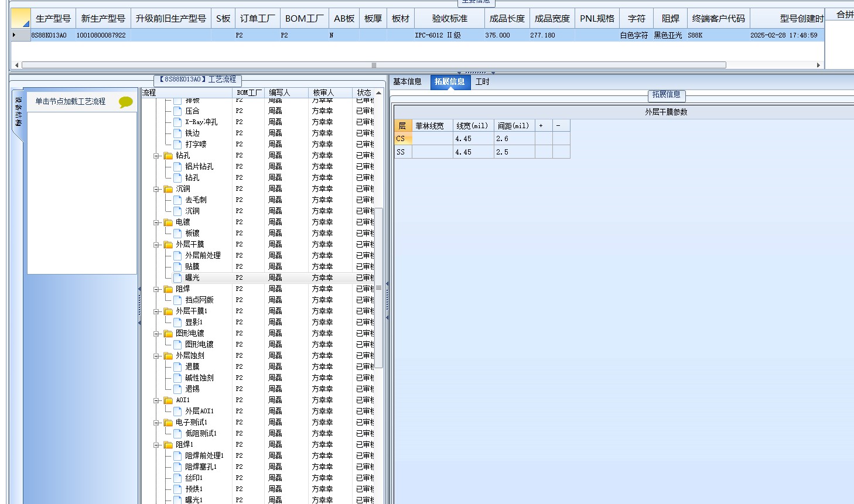Click the page icon beside 碱性蚀刻
854x504 pixels.
pyautogui.click(x=177, y=378)
